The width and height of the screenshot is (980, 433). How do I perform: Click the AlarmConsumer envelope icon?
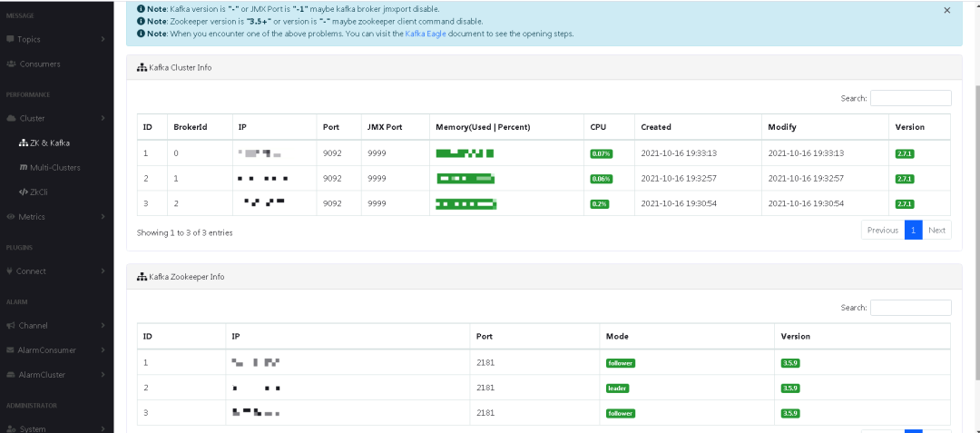point(10,349)
